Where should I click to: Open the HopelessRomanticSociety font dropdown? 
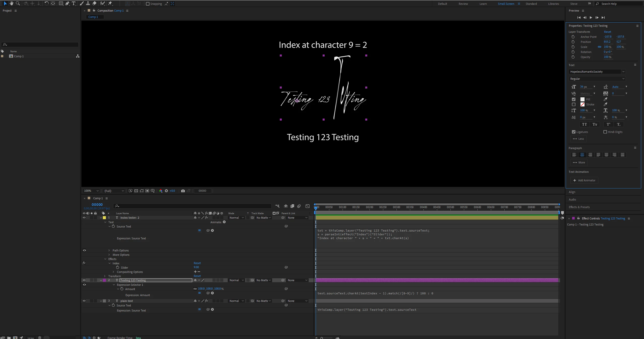(623, 72)
